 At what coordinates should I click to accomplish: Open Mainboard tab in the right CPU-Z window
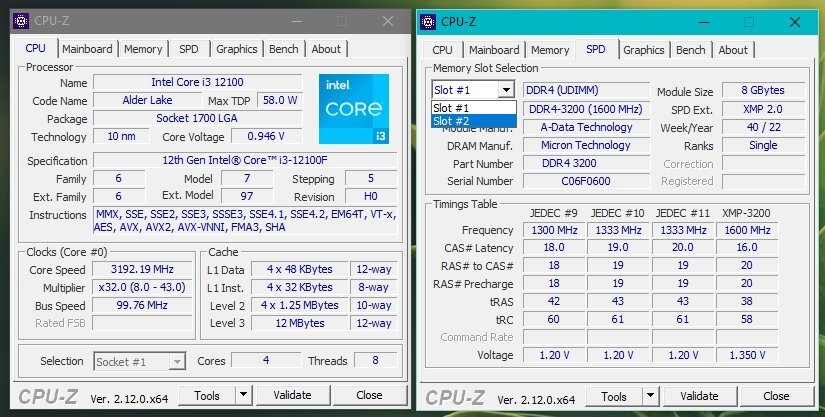point(494,50)
